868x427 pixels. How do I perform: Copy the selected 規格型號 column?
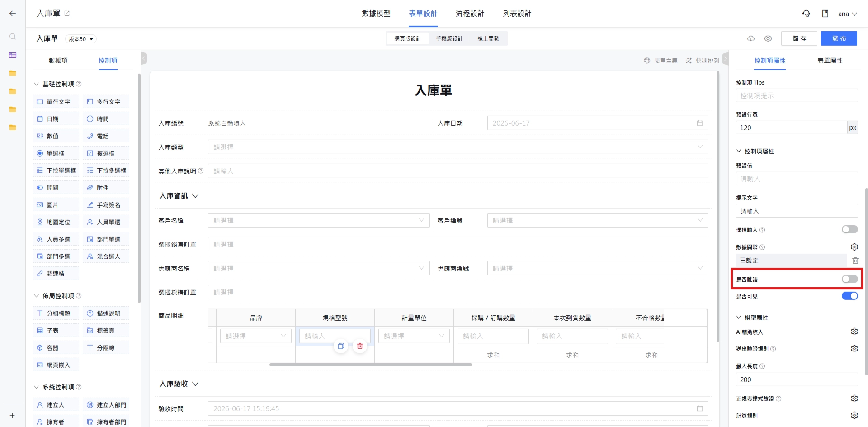(x=341, y=346)
